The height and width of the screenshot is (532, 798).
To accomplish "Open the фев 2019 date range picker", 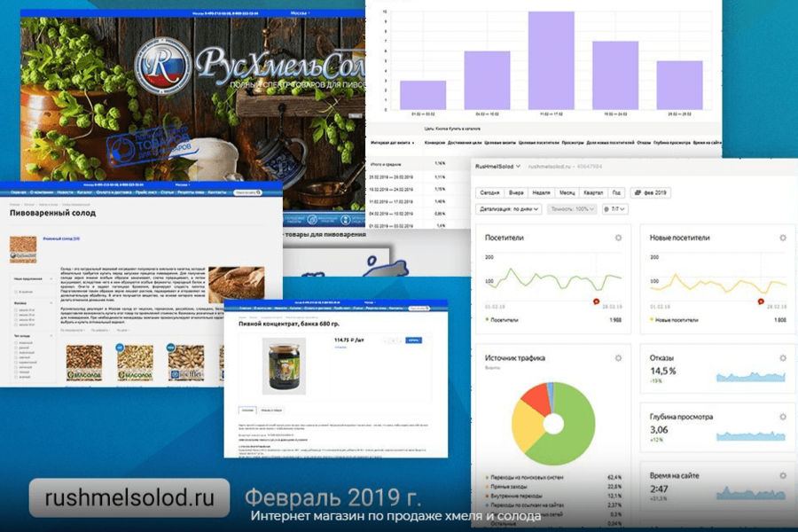I will coord(651,193).
